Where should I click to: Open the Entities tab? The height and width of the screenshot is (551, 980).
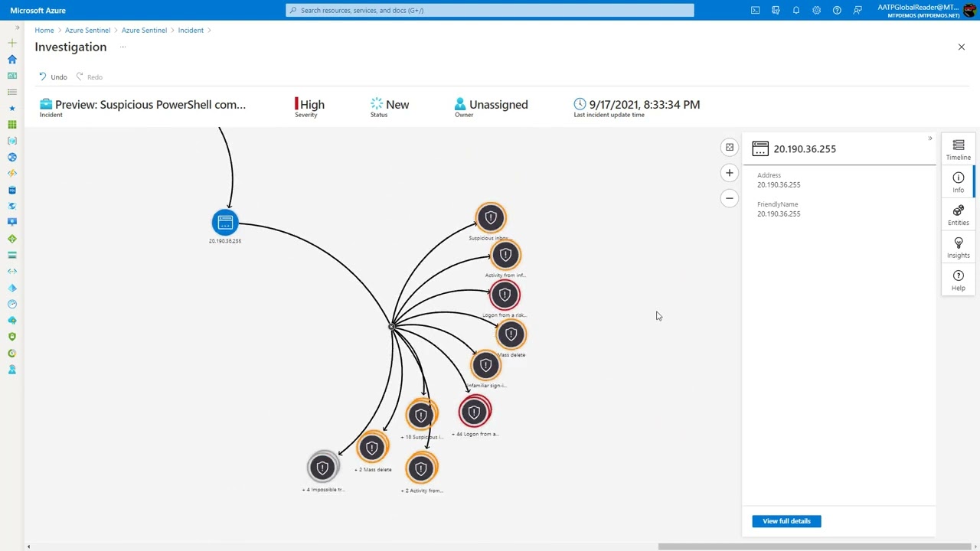coord(959,215)
